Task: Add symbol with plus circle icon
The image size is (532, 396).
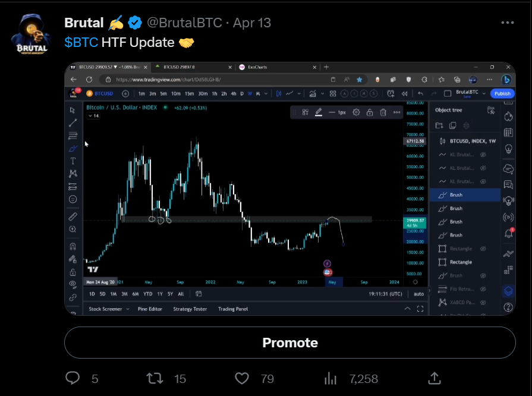Action: point(125,93)
